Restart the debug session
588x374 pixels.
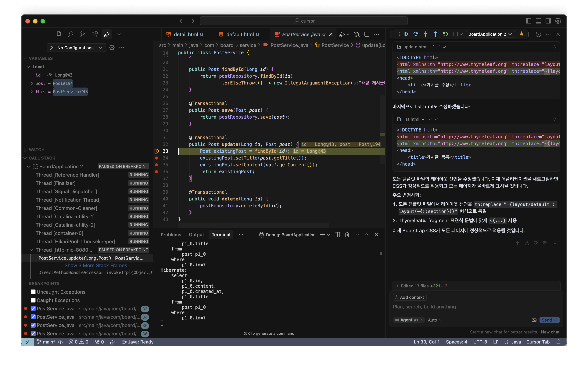tap(445, 34)
